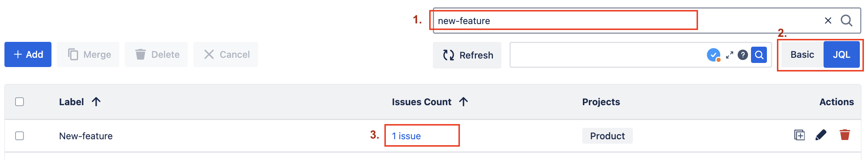868x160 pixels.
Task: Expand the JQL editor with arrows icon
Action: (x=730, y=55)
